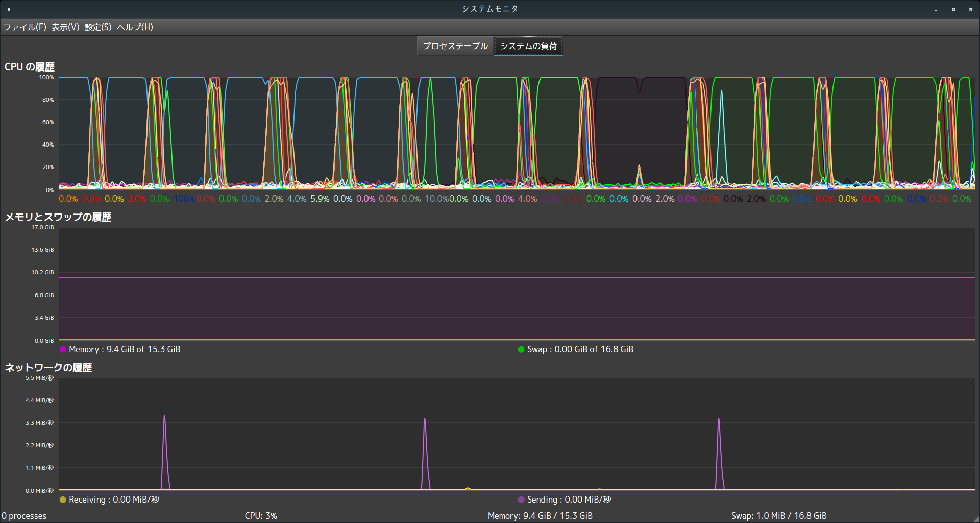Click the '40%' CPU axis label
The height and width of the screenshot is (523, 980).
tap(48, 145)
